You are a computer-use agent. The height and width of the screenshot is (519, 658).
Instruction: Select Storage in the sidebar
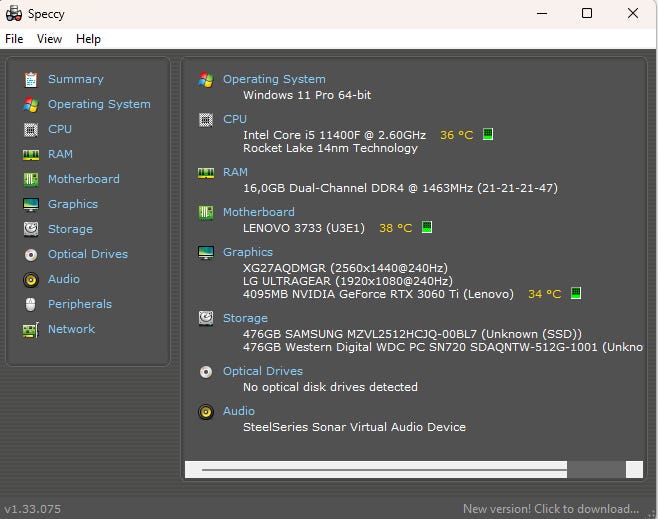pyautogui.click(x=70, y=229)
